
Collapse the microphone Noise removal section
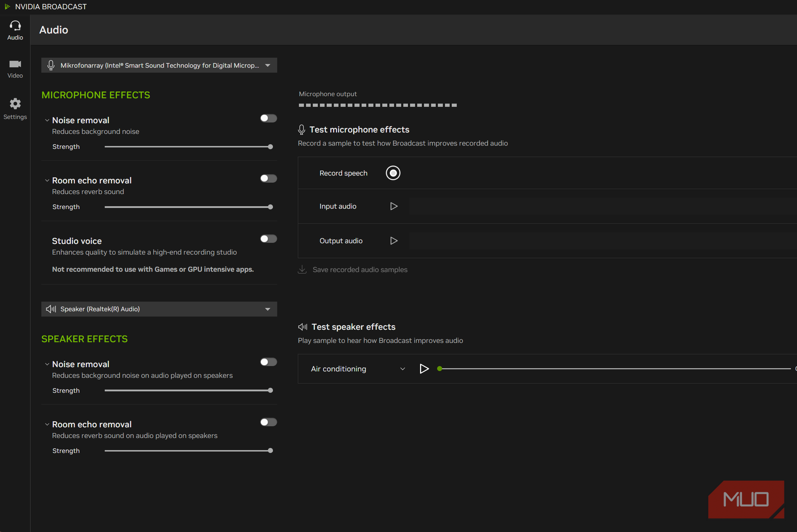click(47, 120)
